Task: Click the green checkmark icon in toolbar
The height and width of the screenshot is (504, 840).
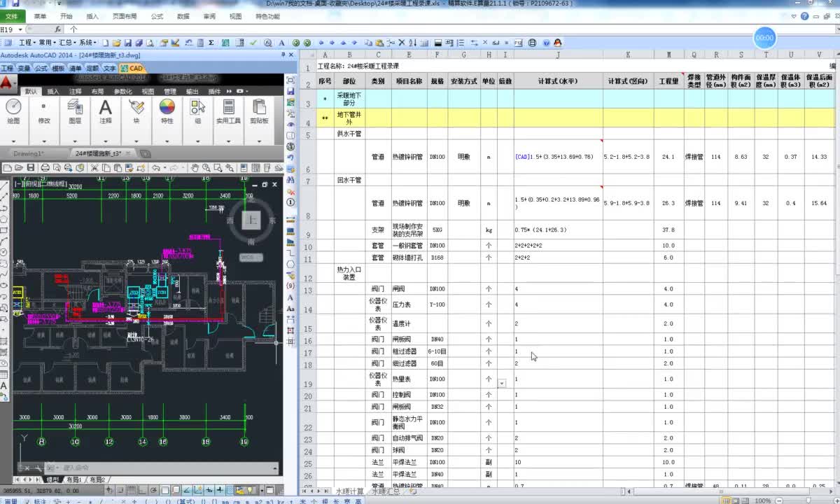Action: 253,43
